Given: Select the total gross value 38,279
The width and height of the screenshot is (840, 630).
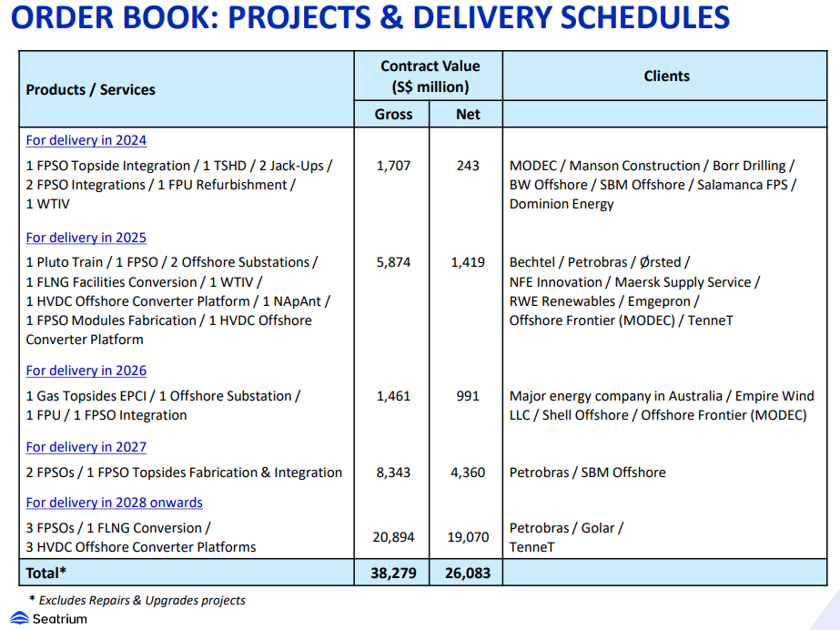Looking at the screenshot, I should coord(393,574).
